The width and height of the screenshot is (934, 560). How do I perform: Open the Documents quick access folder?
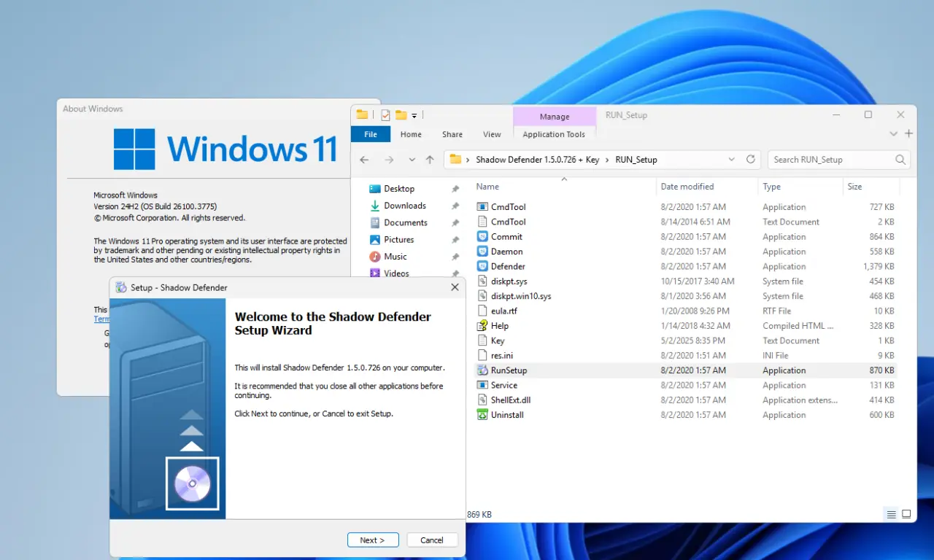406,222
